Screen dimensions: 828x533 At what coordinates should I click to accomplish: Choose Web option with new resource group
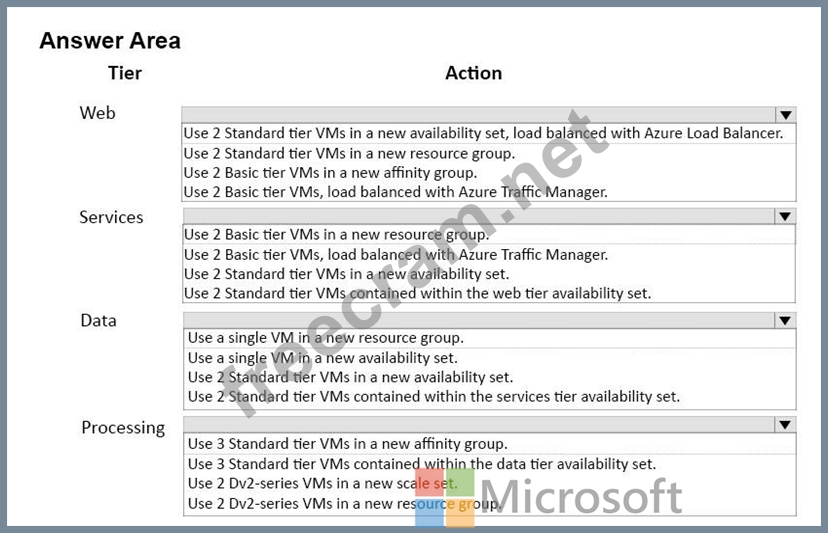[349, 153]
